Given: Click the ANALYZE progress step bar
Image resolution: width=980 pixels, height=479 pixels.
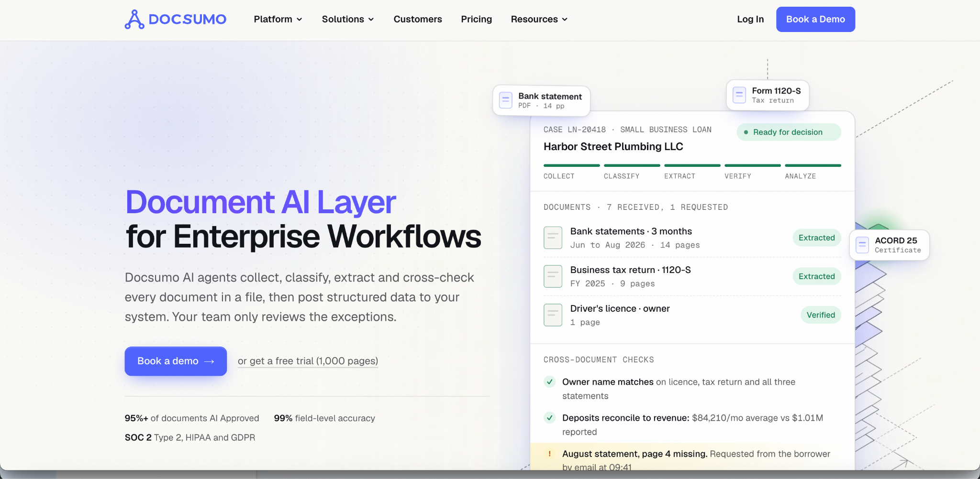Looking at the screenshot, I should (813, 165).
